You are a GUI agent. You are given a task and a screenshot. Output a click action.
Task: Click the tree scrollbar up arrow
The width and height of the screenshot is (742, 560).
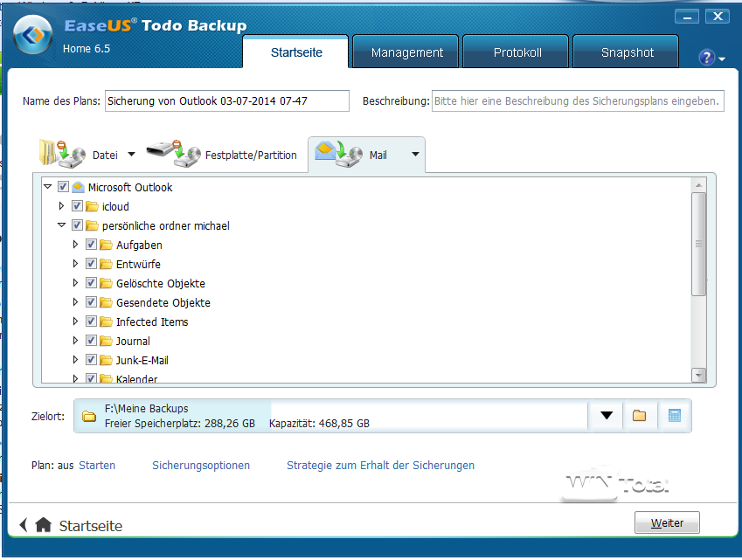pyautogui.click(x=698, y=185)
